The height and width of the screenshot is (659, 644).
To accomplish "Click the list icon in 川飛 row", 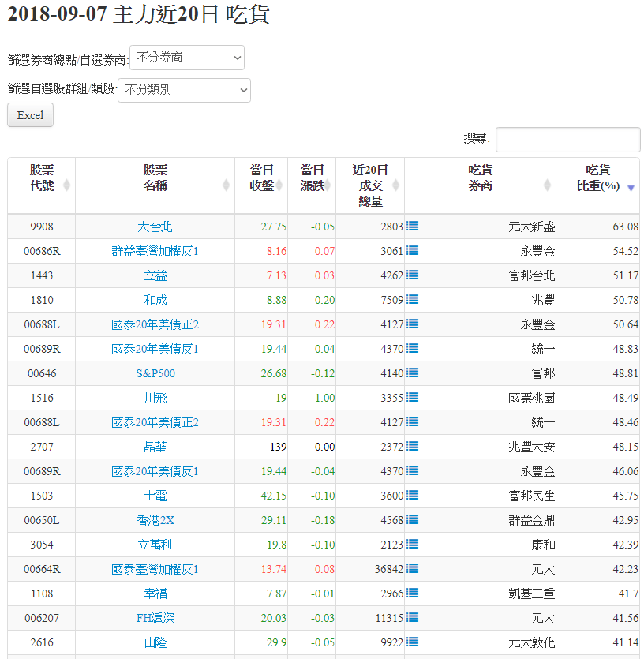I will point(412,398).
